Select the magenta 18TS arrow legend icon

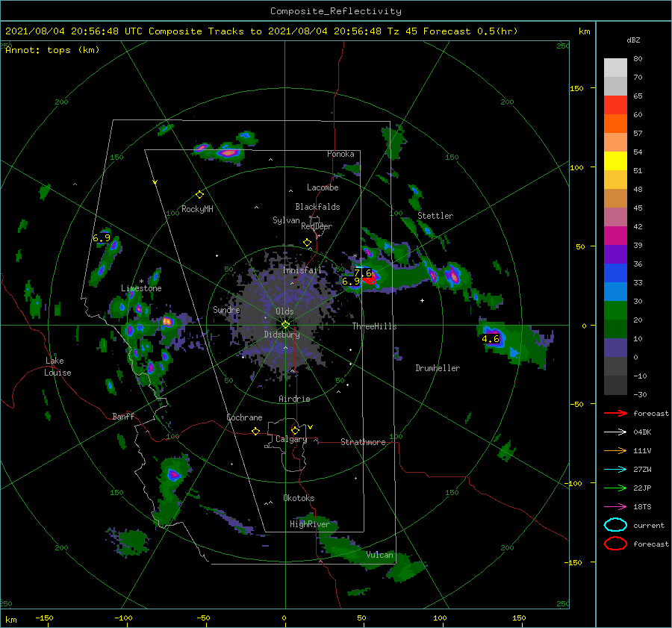pyautogui.click(x=615, y=507)
